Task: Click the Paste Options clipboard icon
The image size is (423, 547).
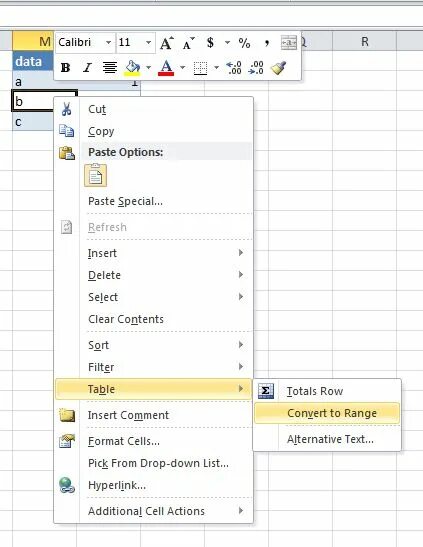Action: click(x=95, y=175)
